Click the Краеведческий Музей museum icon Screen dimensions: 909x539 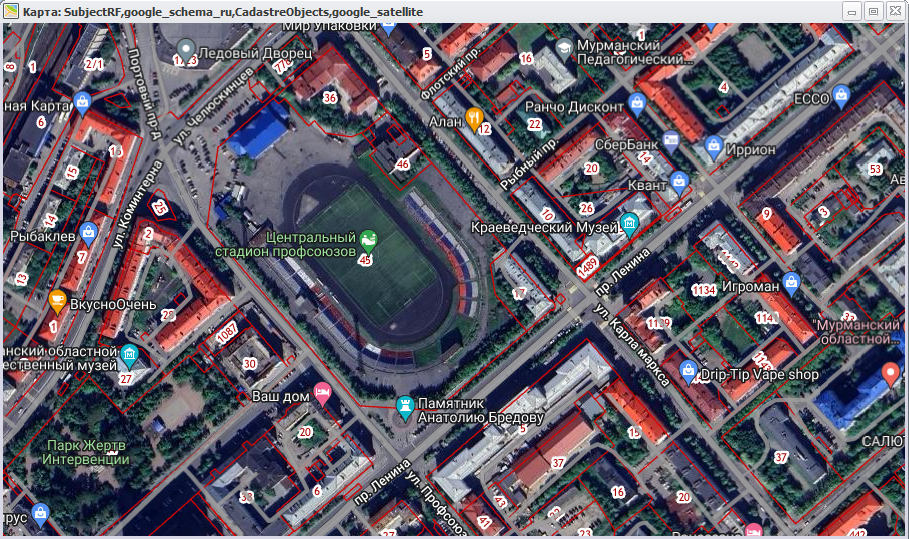click(x=630, y=222)
